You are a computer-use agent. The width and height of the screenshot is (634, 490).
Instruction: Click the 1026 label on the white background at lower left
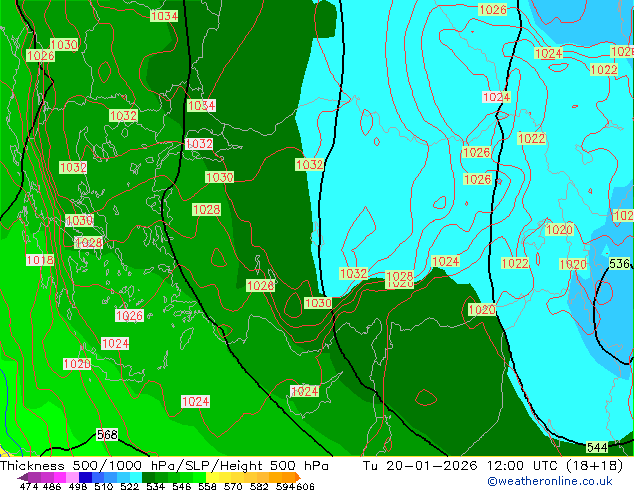[x=129, y=315]
